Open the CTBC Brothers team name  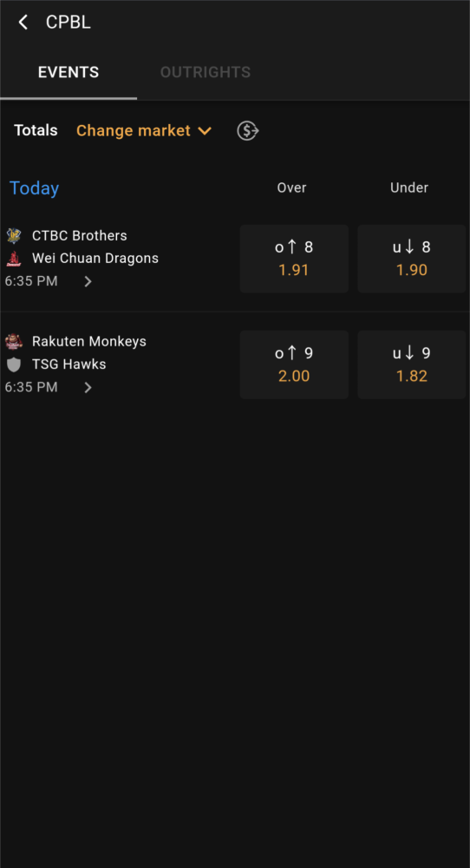(80, 236)
